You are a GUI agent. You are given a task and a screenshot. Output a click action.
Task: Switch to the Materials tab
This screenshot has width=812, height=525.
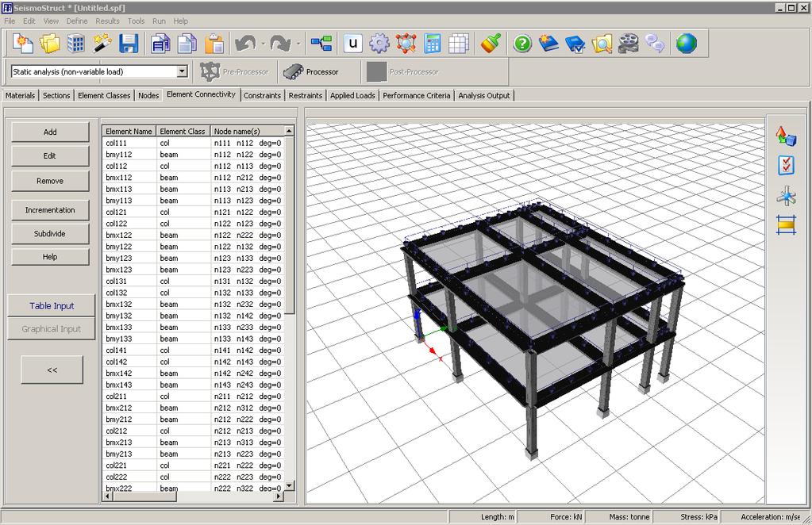tap(20, 95)
